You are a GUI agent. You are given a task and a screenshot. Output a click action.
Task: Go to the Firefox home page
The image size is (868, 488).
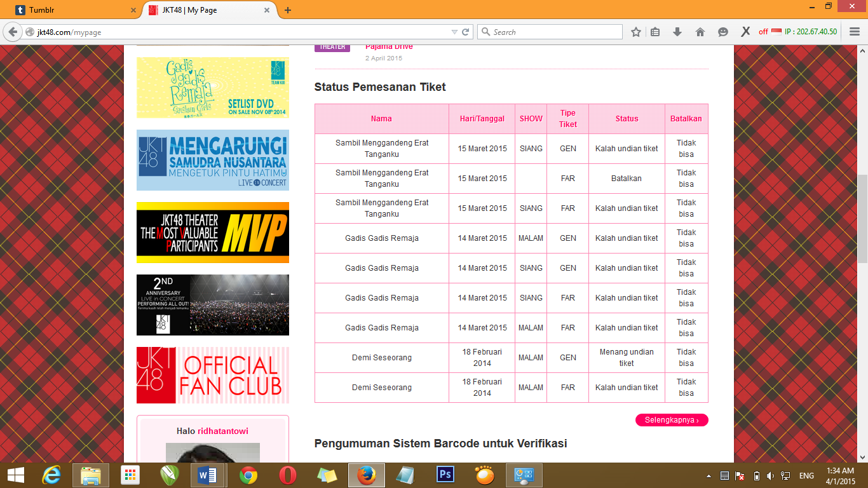pos(700,32)
